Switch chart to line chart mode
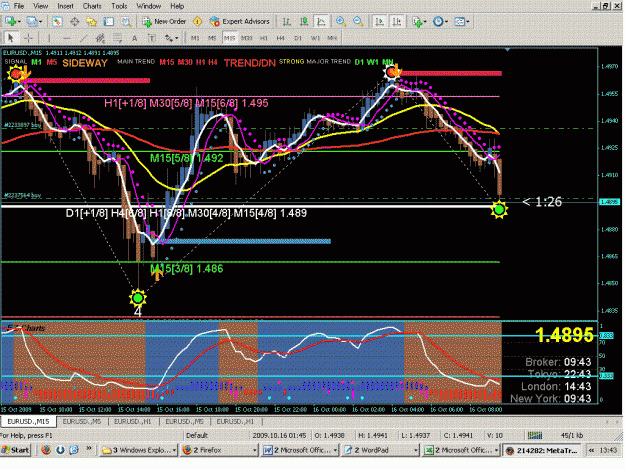 [x=321, y=22]
